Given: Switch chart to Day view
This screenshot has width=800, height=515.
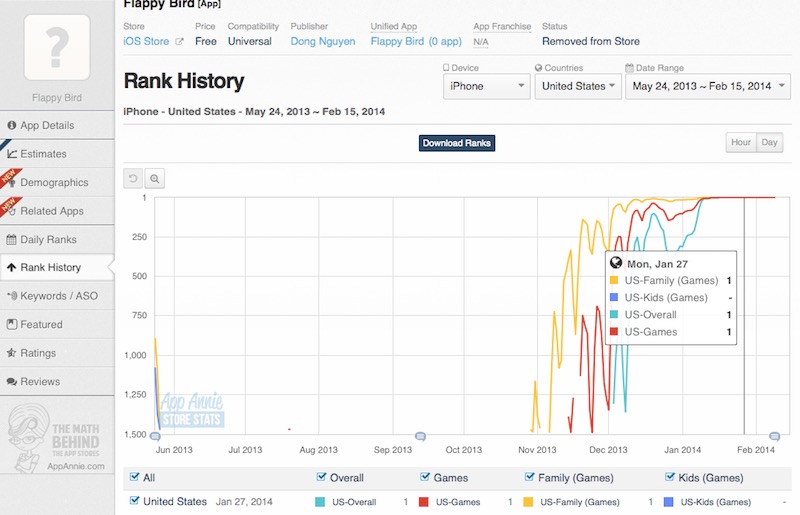Looking at the screenshot, I should (769, 142).
